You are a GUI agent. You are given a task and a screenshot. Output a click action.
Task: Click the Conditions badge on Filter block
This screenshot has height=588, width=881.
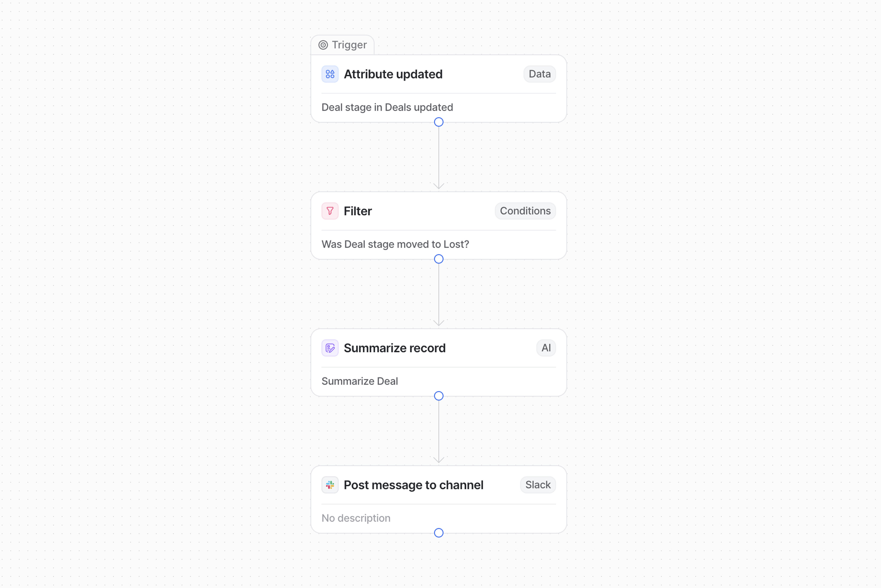click(525, 211)
